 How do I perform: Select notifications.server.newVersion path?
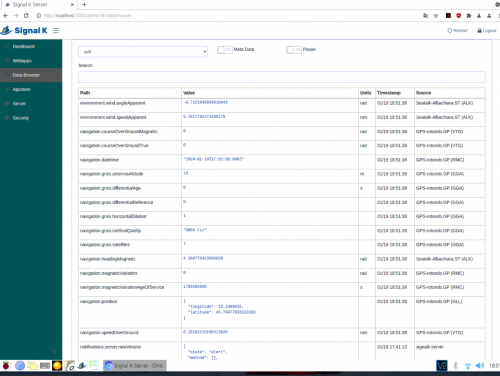(x=111, y=347)
